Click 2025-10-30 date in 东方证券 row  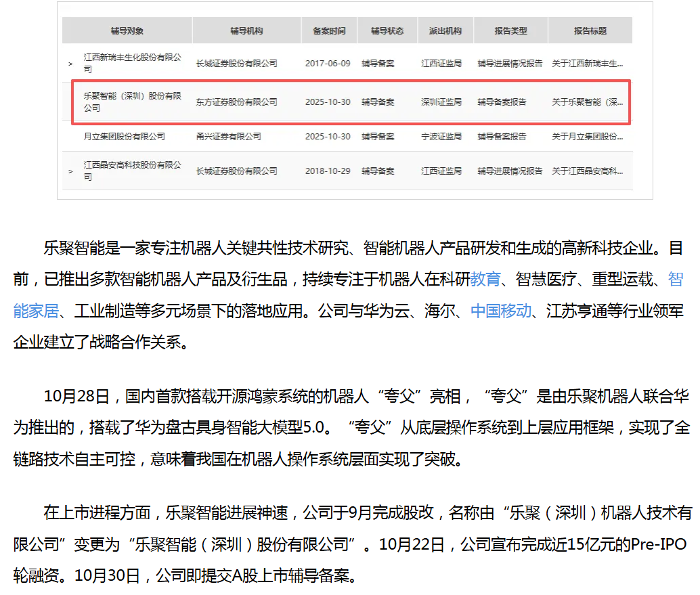click(328, 102)
